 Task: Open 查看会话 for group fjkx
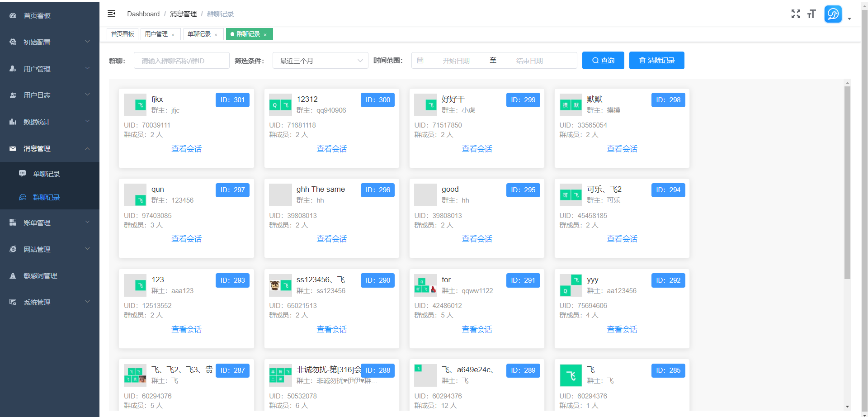tap(186, 148)
